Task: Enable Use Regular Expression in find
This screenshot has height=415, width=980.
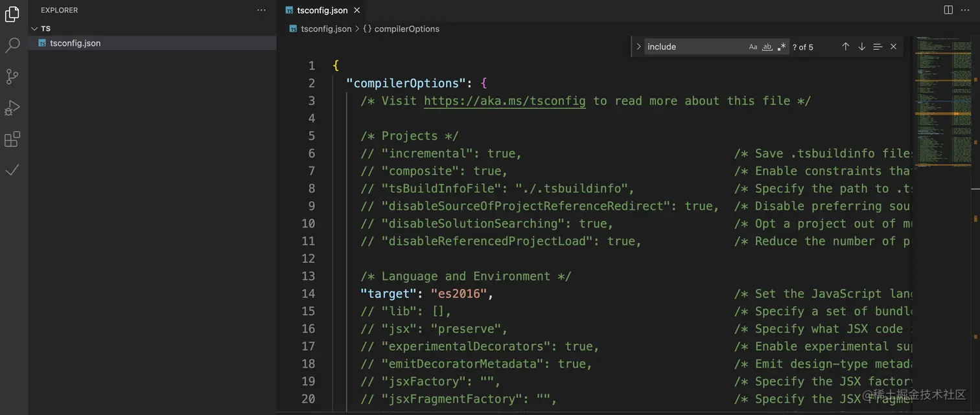Action: (x=782, y=47)
